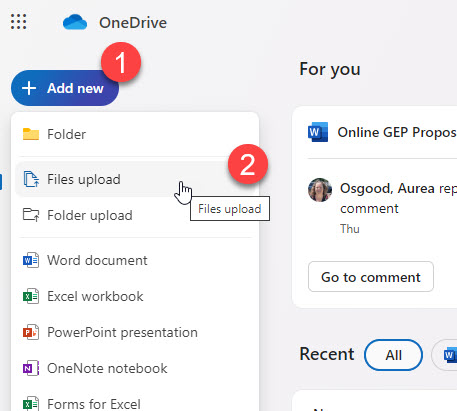Image resolution: width=457 pixels, height=411 pixels.
Task: Open the app launcher grid icon
Action: pyautogui.click(x=18, y=22)
